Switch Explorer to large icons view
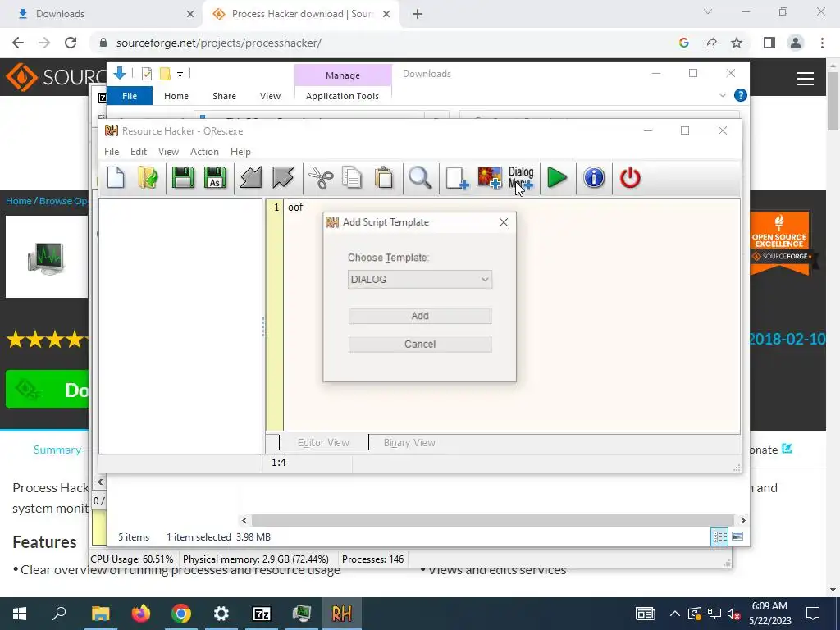 tap(737, 536)
